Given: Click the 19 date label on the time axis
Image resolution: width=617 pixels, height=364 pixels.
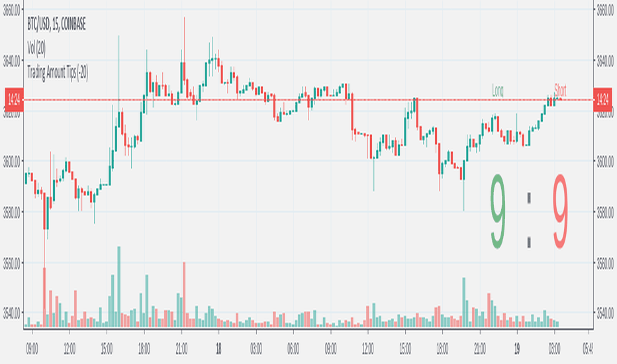Looking at the screenshot, I should [516, 349].
